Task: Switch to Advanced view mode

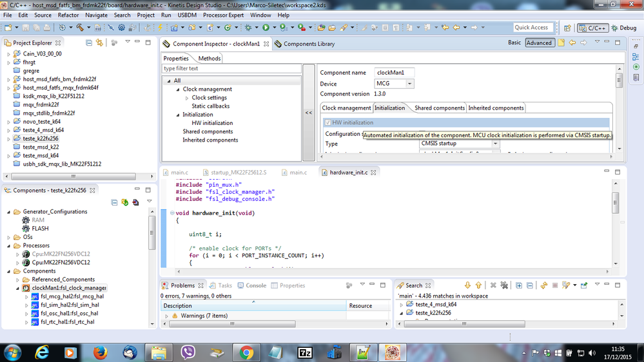Action: [539, 43]
